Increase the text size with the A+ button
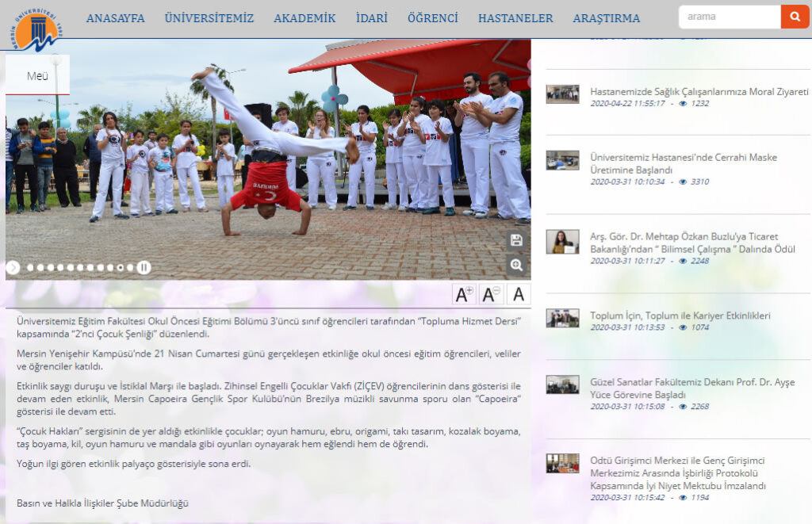Screen dimensions: 812x524 tap(463, 295)
